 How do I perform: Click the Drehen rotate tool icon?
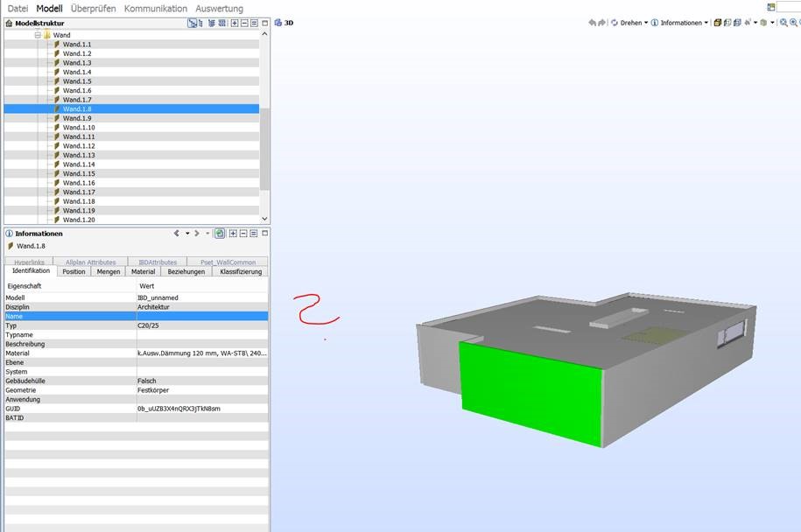coord(615,23)
